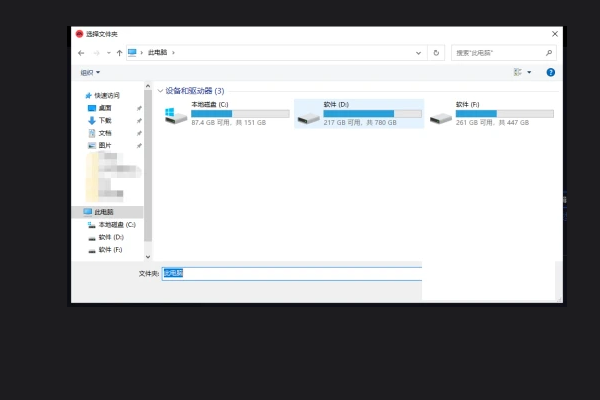Image resolution: width=600 pixels, height=400 pixels.
Task: Open view options dropdown arrow
Action: click(529, 72)
